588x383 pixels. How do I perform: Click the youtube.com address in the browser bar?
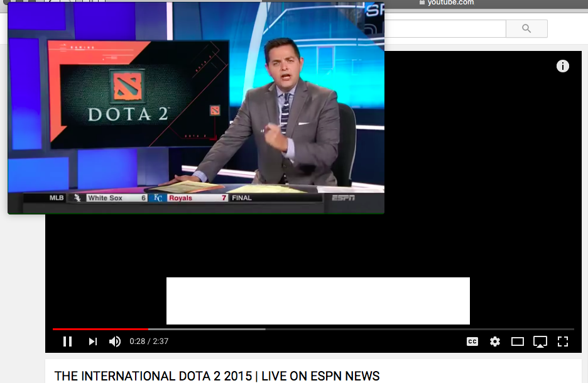(x=450, y=3)
